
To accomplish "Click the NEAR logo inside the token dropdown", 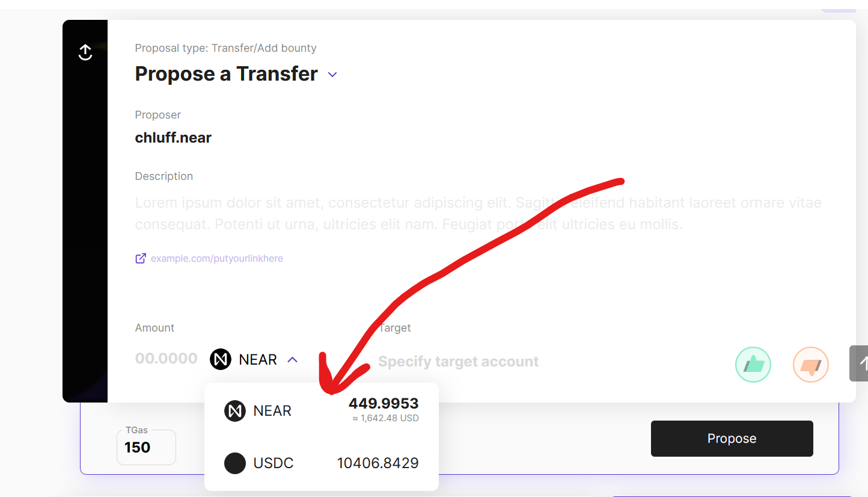I will 235,410.
